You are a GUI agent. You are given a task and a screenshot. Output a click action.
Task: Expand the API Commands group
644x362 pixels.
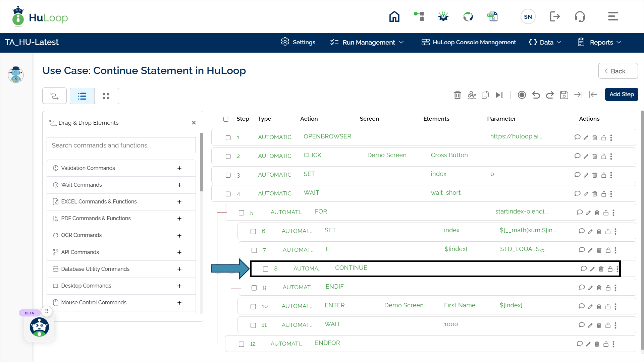coord(179,252)
